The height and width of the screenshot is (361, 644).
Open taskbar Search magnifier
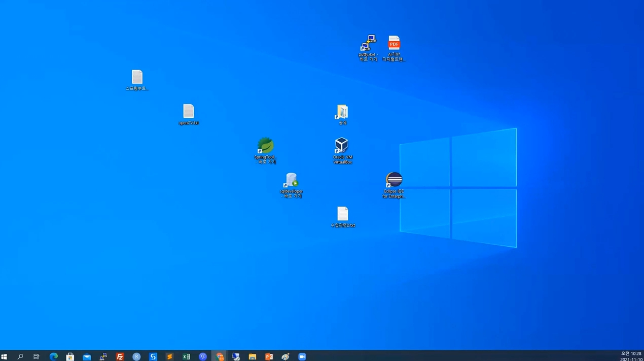click(x=20, y=356)
